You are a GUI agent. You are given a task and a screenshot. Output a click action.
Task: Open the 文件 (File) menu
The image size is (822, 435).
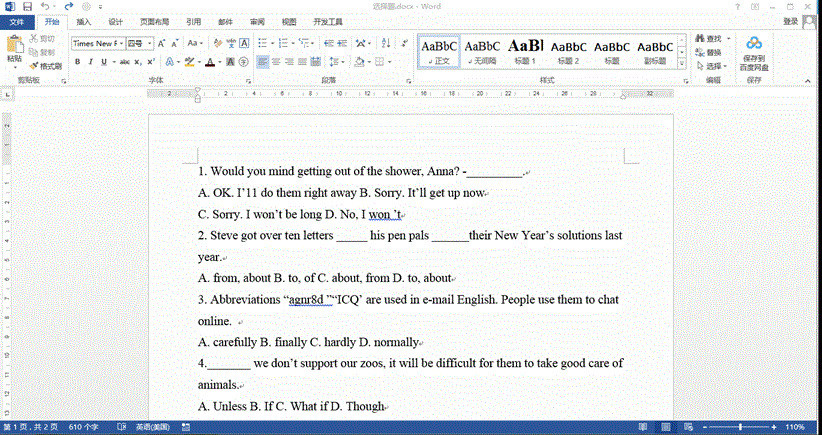pyautogui.click(x=17, y=21)
